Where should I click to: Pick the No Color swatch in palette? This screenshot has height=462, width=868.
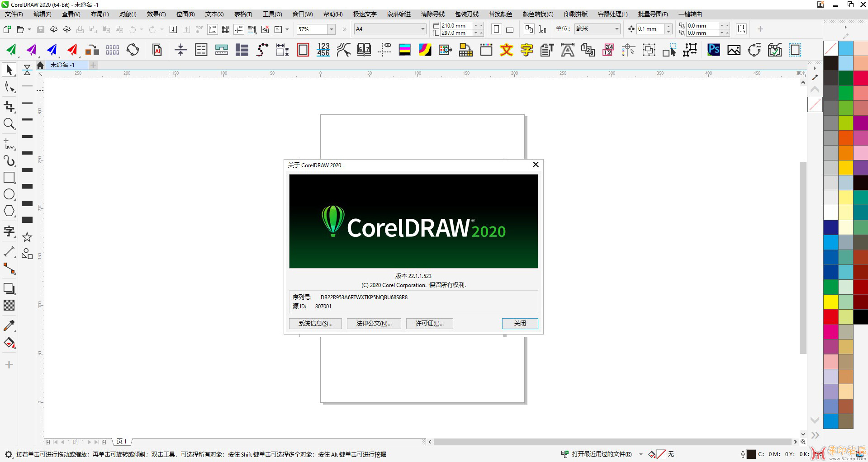point(830,48)
